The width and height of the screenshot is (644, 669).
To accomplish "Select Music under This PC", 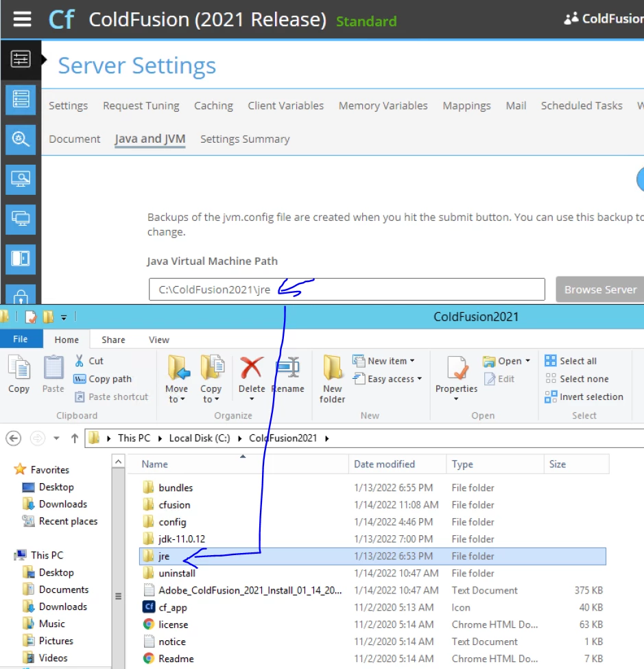I will [x=51, y=623].
